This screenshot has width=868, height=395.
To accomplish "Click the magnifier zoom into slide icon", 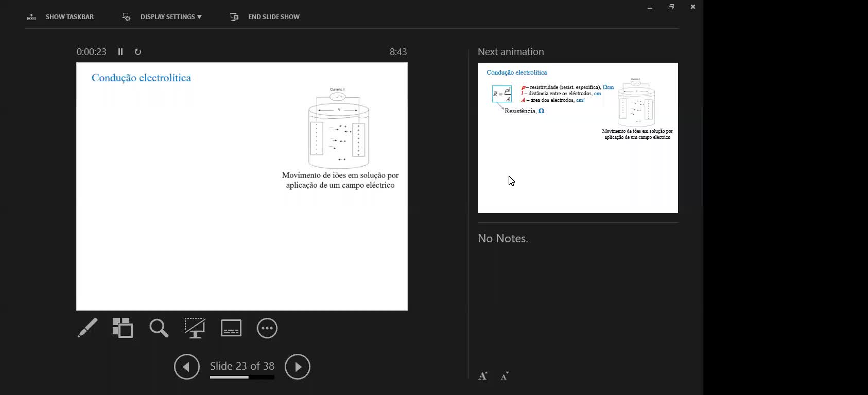I will tap(159, 328).
